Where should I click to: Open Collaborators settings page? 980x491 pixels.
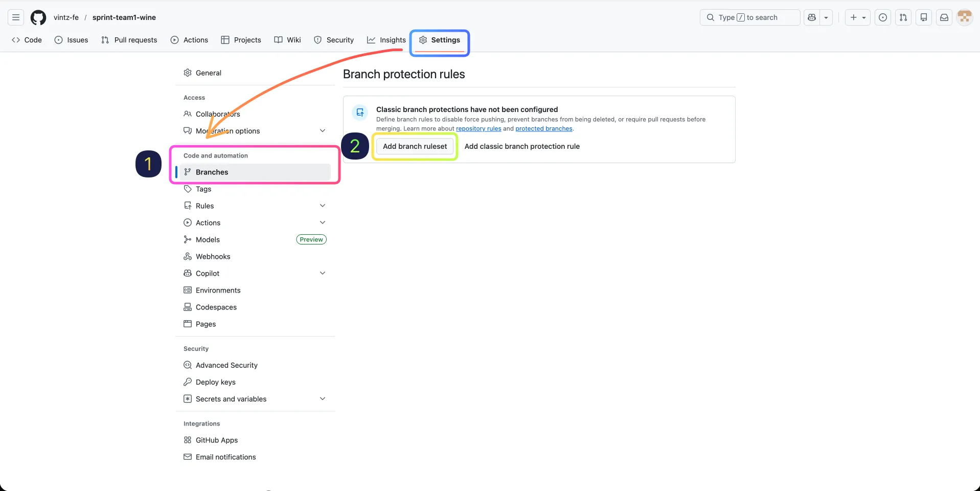click(255, 114)
